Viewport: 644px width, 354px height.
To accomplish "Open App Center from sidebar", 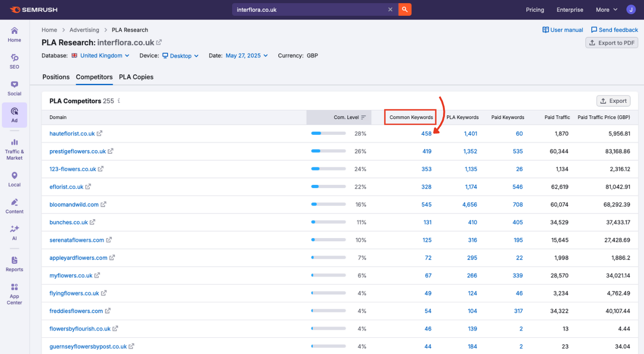I will (x=14, y=294).
